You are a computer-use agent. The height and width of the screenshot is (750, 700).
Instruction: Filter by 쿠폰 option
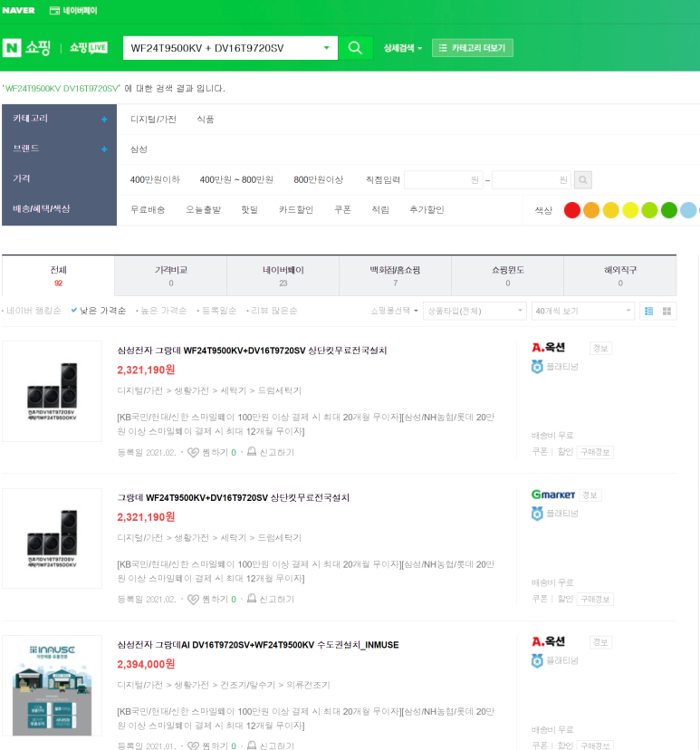[343, 210]
